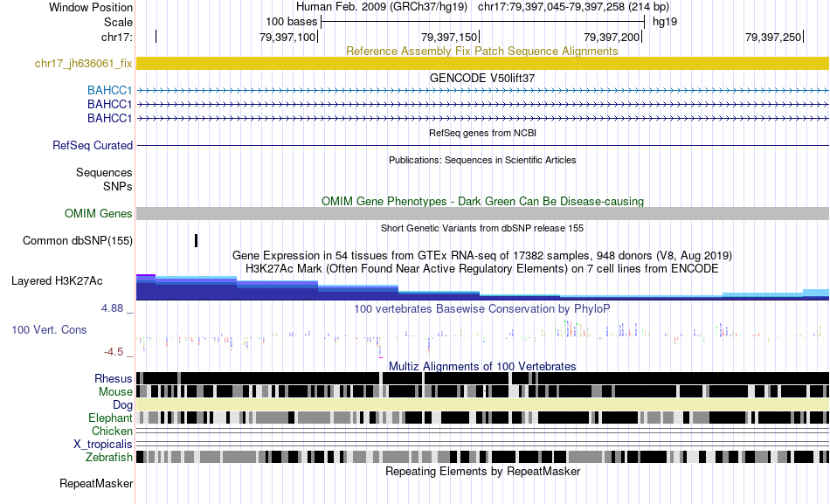The height and width of the screenshot is (504, 830).
Task: Click the pale yellow Dog alignment row
Action: [x=482, y=404]
